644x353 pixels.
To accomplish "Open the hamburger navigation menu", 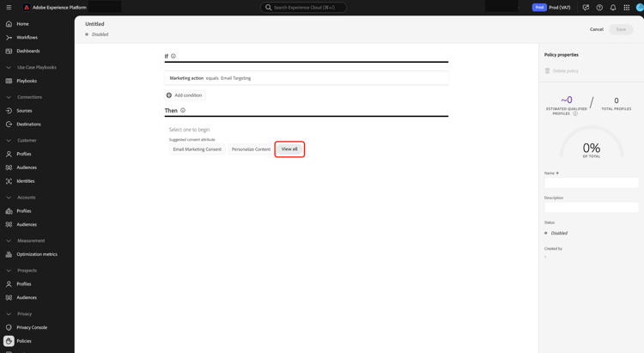I will 9,8.
